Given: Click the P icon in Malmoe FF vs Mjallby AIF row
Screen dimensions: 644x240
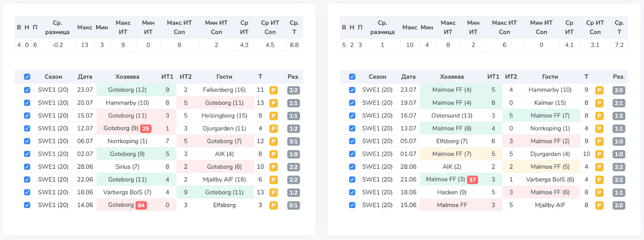Looking at the screenshot, I should point(599,205).
